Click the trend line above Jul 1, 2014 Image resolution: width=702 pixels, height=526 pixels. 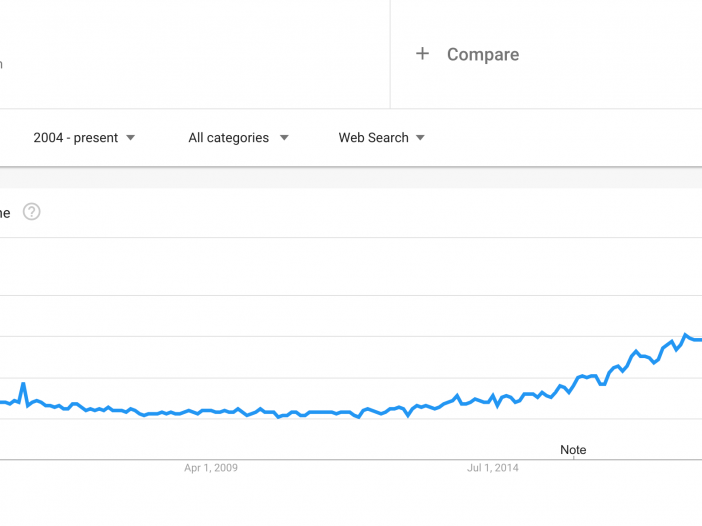click(x=492, y=396)
